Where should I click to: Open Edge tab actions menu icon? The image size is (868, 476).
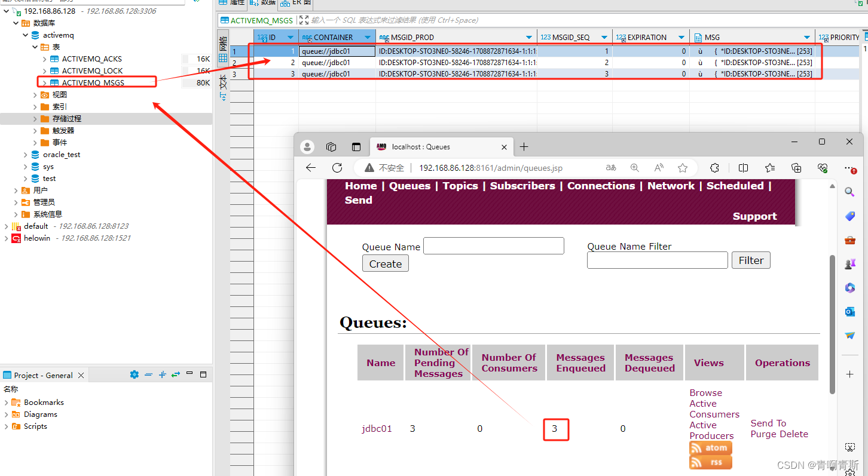[x=356, y=147]
